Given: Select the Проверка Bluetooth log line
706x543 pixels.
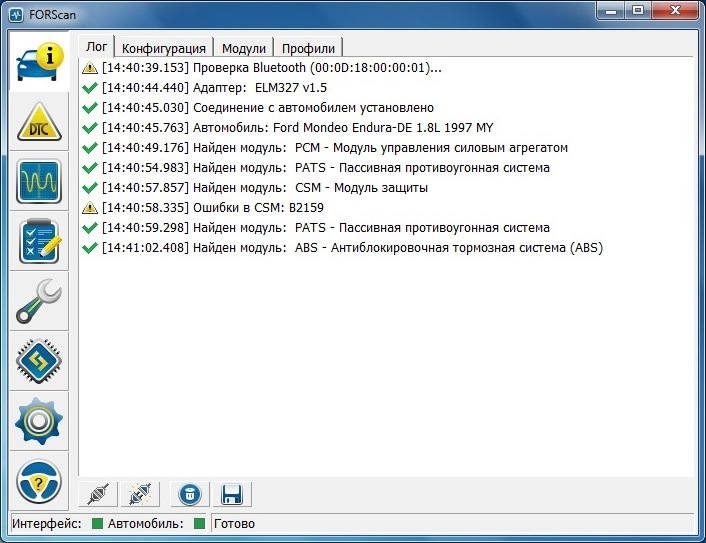Looking at the screenshot, I should click(272, 68).
